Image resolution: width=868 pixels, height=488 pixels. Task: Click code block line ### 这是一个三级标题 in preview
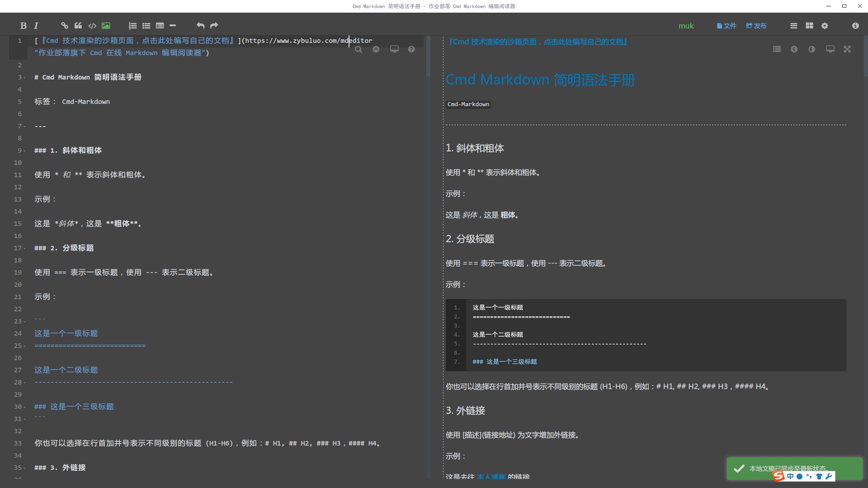tap(505, 362)
